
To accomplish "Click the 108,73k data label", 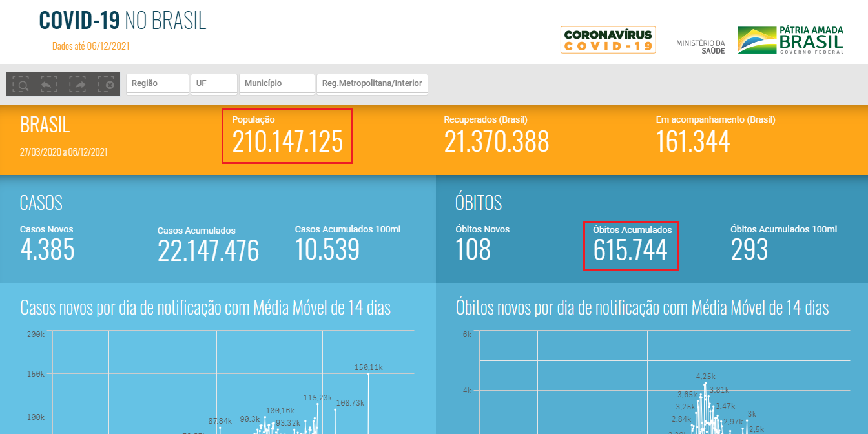I will (350, 403).
